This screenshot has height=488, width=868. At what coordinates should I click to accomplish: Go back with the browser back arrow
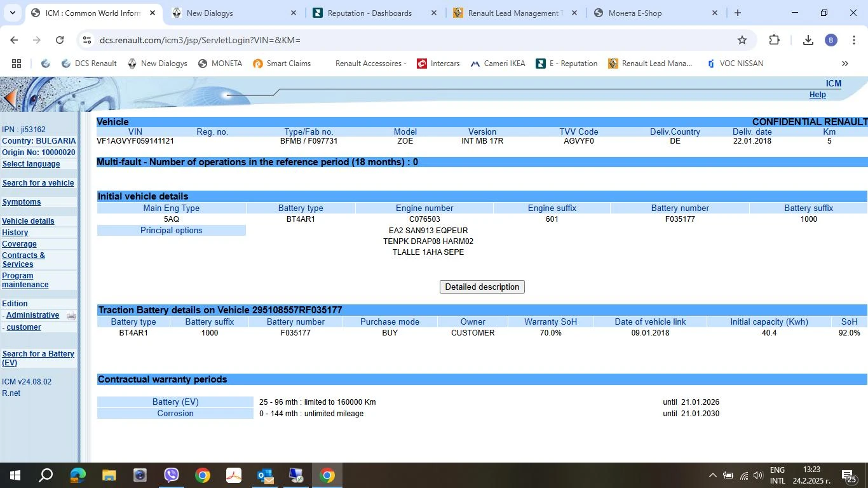click(14, 40)
